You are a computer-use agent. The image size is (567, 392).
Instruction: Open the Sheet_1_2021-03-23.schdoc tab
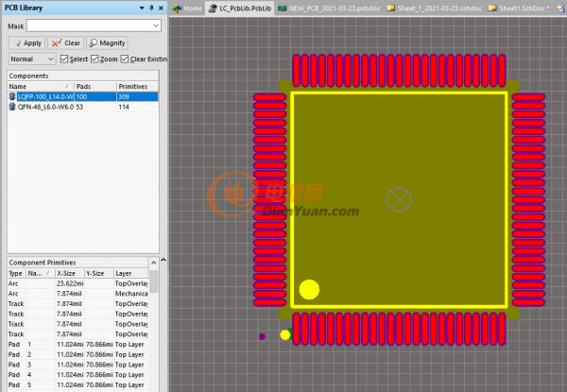coord(436,9)
